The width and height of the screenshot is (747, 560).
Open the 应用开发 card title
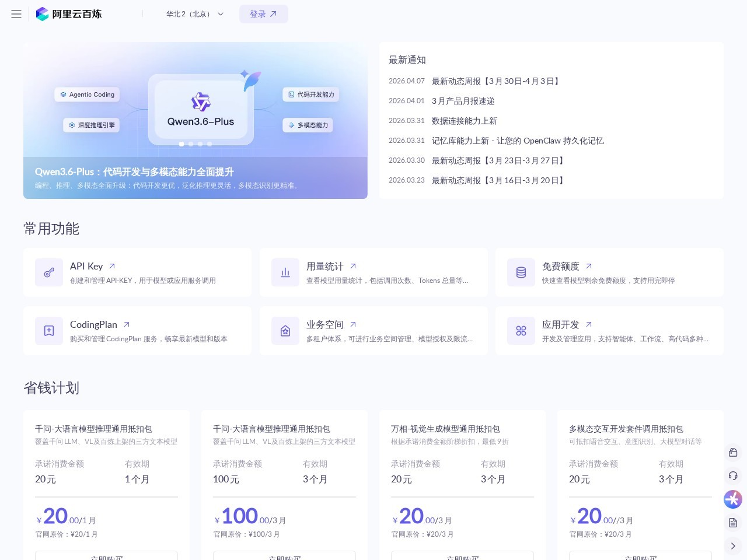coord(561,324)
